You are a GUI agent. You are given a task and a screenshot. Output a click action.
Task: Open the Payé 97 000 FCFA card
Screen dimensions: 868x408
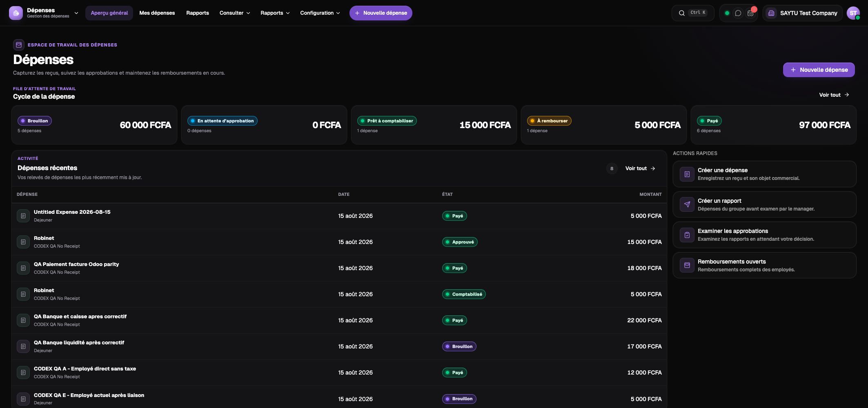(x=774, y=125)
